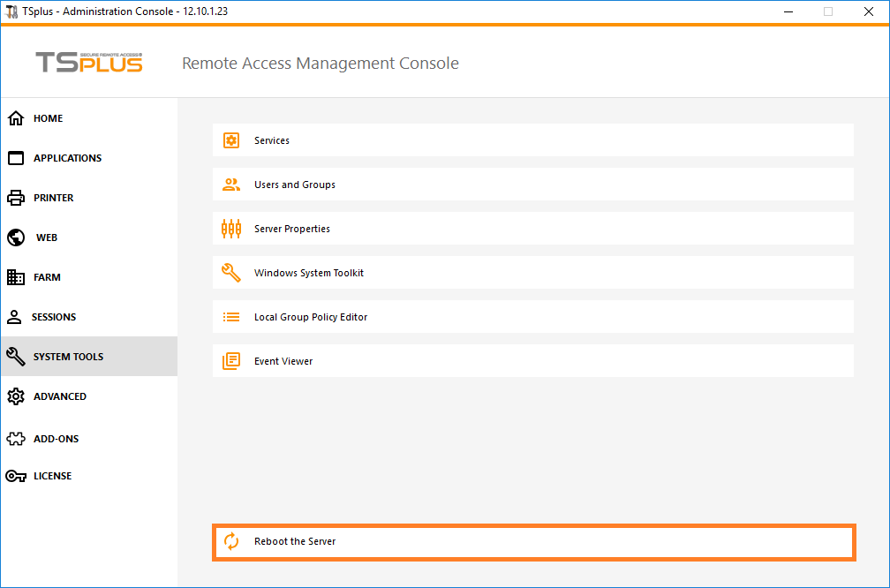Click the puzzle piece ADD-ONS icon
The height and width of the screenshot is (588, 890).
point(16,439)
